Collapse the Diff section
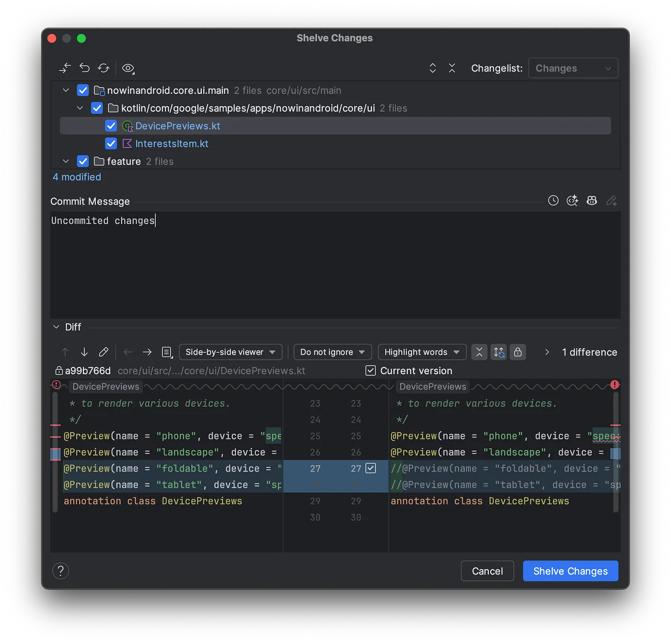The image size is (671, 644). pyautogui.click(x=57, y=327)
